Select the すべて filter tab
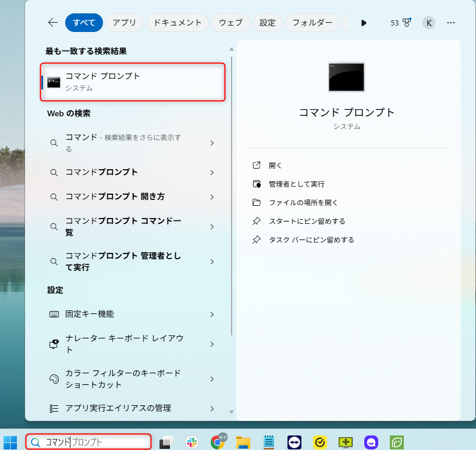 pos(84,23)
